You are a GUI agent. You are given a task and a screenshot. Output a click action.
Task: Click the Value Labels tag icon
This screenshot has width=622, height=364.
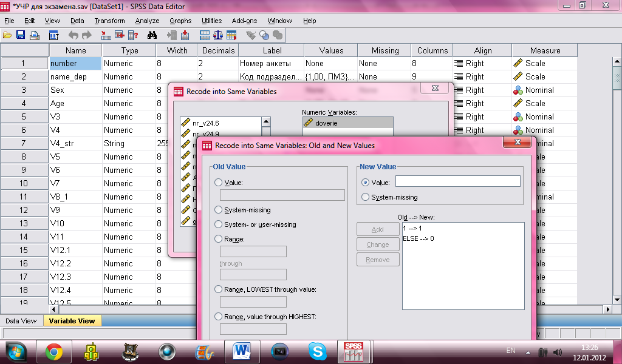[x=251, y=35]
